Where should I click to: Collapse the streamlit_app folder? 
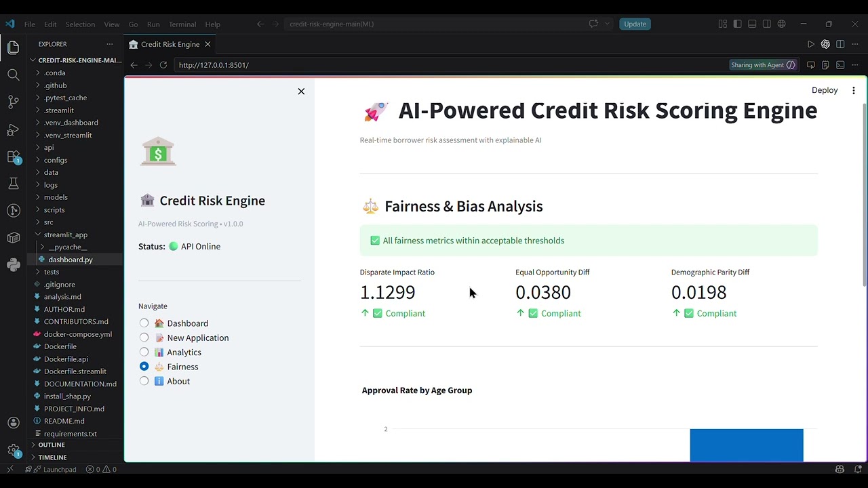pos(75,235)
